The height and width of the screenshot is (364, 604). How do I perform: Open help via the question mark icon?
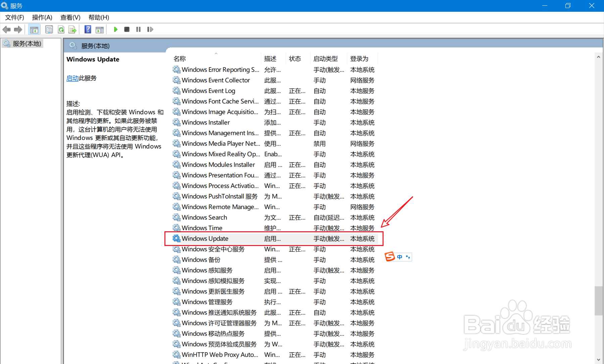(x=87, y=29)
